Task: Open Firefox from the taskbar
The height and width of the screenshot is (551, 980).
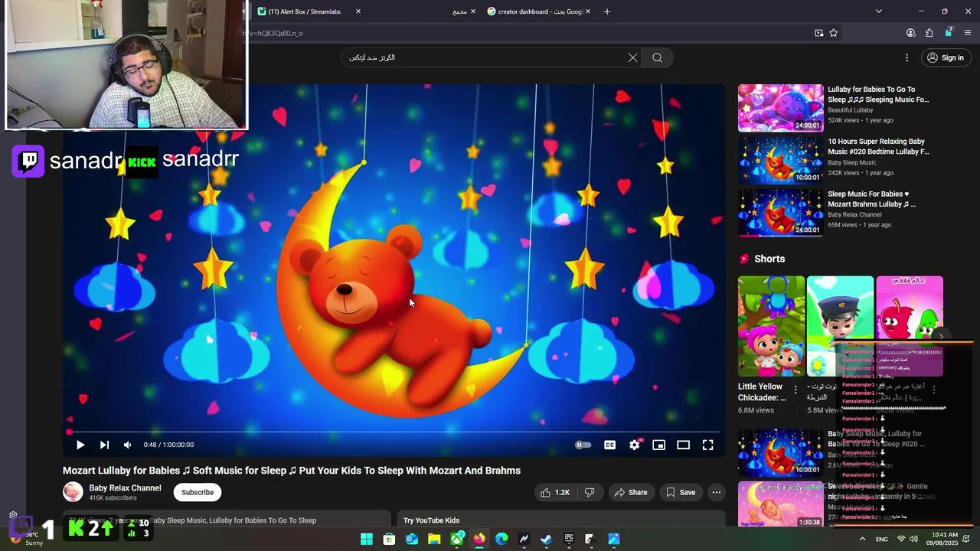Action: [x=479, y=539]
